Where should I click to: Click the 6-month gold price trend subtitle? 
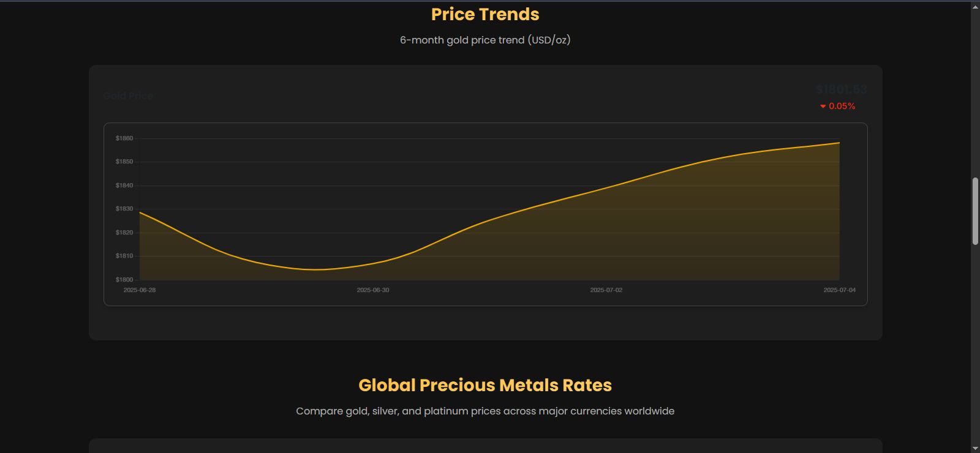point(485,40)
